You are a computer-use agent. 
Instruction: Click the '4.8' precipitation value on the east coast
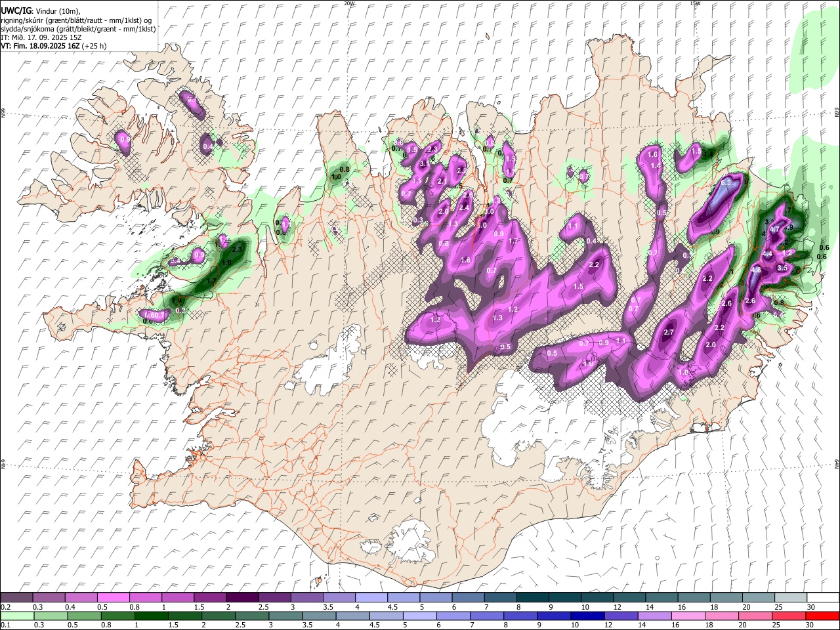pyautogui.click(x=755, y=270)
